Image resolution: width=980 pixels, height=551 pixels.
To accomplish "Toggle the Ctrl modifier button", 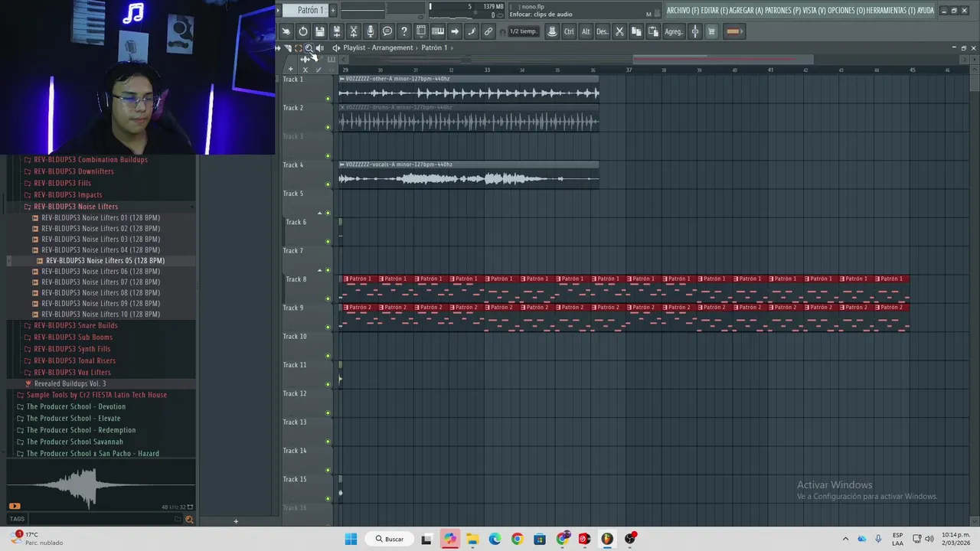I will pyautogui.click(x=569, y=31).
